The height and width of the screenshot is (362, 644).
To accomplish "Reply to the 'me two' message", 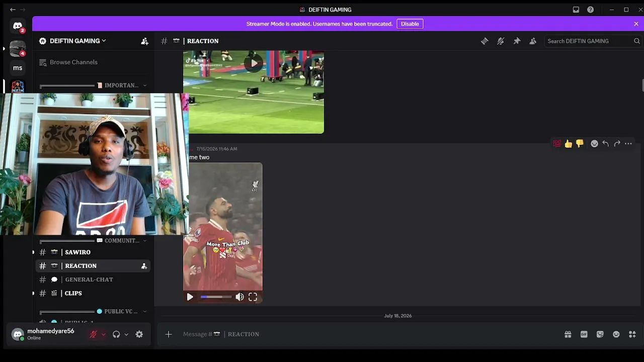I will (x=606, y=144).
